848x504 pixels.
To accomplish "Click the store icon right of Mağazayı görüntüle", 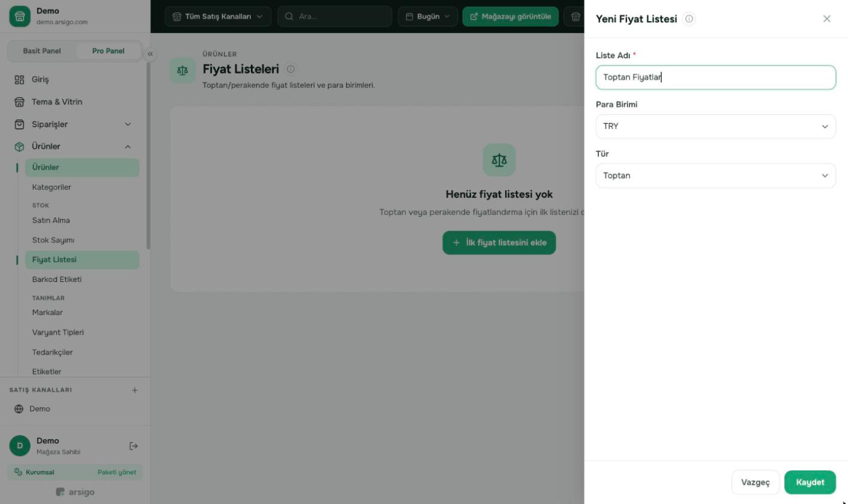I will click(575, 16).
